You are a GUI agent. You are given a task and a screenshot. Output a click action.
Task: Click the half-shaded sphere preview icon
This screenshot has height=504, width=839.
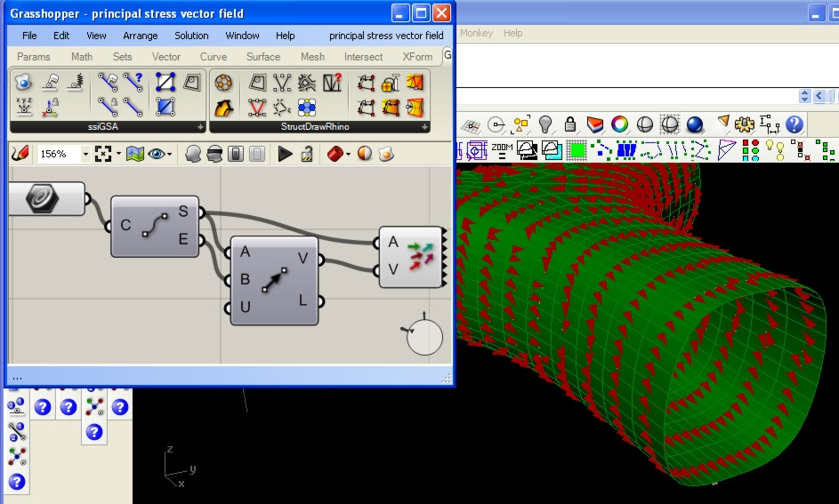(x=365, y=154)
